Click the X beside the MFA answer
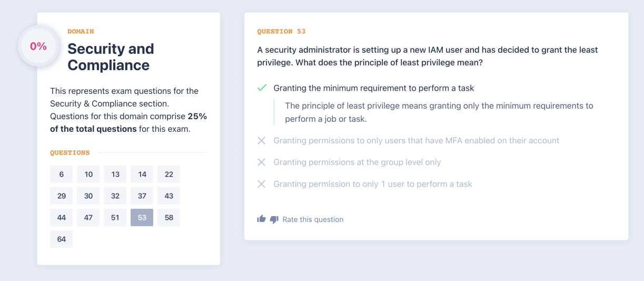Viewport: 644px width, 281px height. coord(261,141)
